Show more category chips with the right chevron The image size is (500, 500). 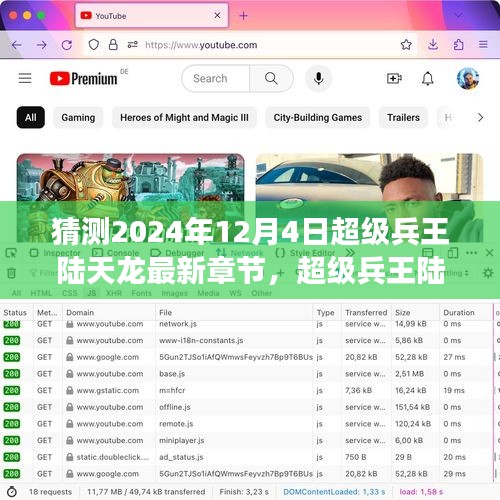(480, 117)
